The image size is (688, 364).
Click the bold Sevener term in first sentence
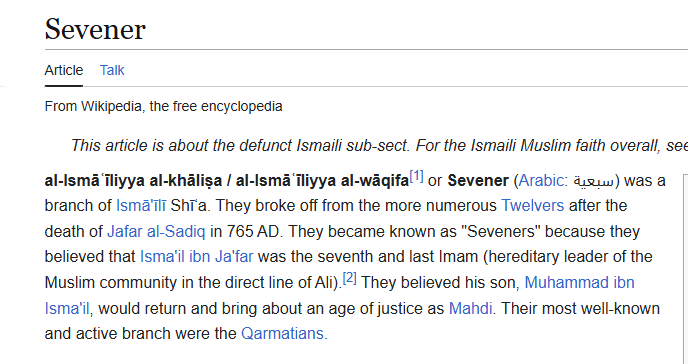[x=478, y=181]
